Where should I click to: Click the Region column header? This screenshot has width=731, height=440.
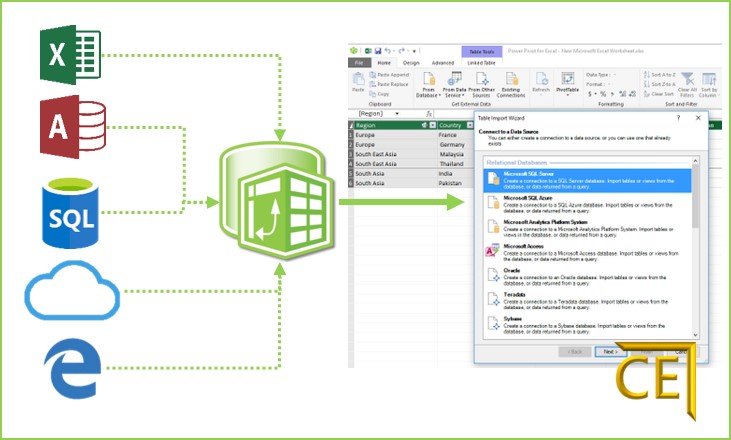coord(395,125)
